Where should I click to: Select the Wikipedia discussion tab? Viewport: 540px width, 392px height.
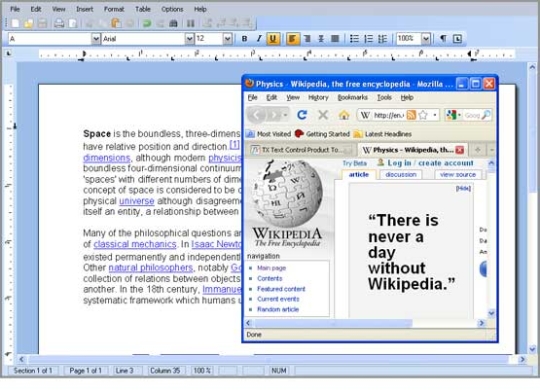tap(401, 175)
